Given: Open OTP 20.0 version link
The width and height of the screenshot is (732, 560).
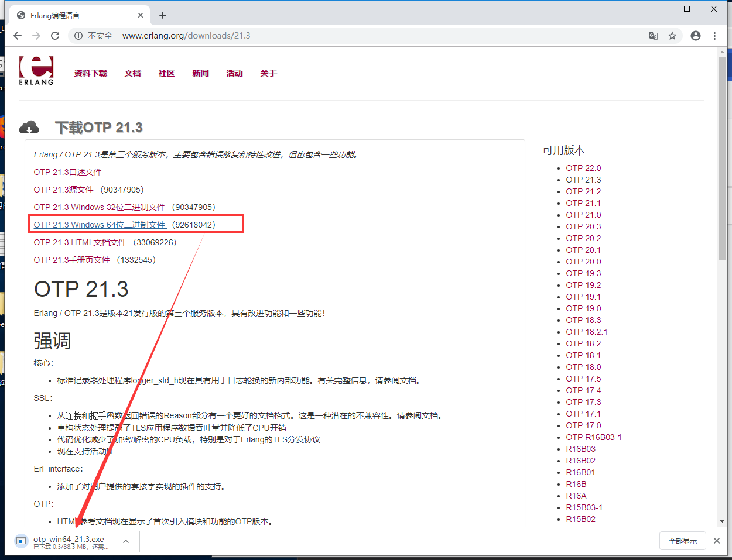Looking at the screenshot, I should click(583, 262).
